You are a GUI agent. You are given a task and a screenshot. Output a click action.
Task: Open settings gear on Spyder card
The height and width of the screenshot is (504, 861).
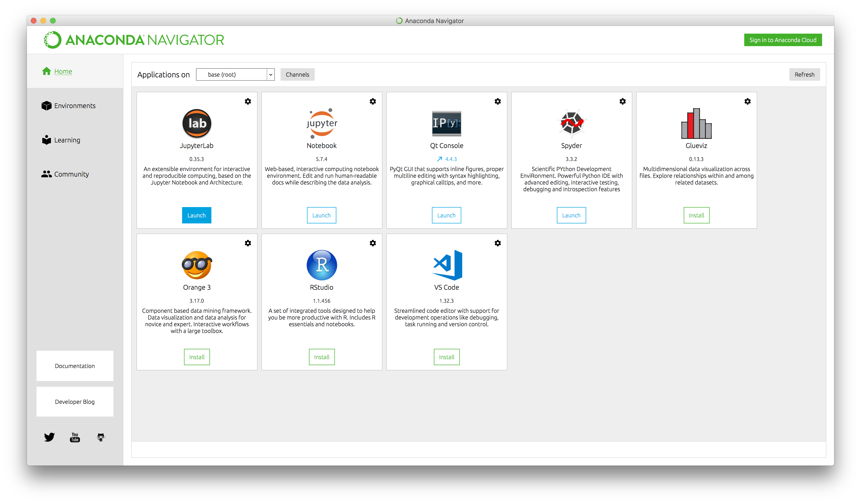(x=622, y=101)
